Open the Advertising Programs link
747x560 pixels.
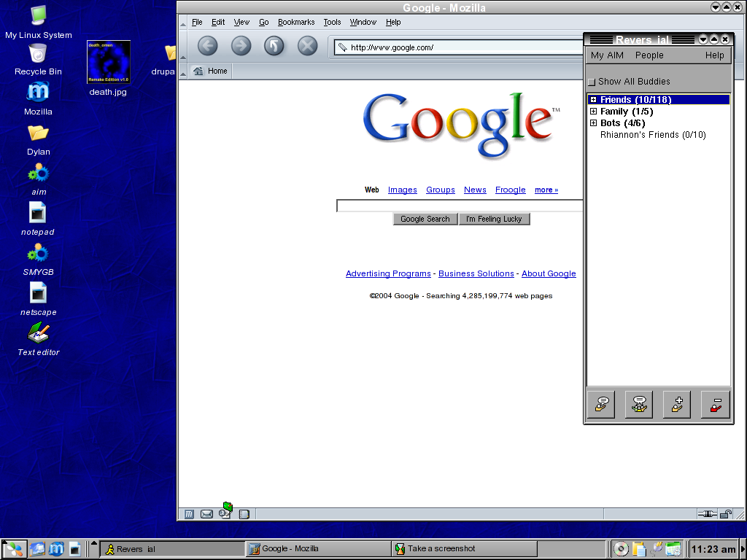tap(388, 273)
